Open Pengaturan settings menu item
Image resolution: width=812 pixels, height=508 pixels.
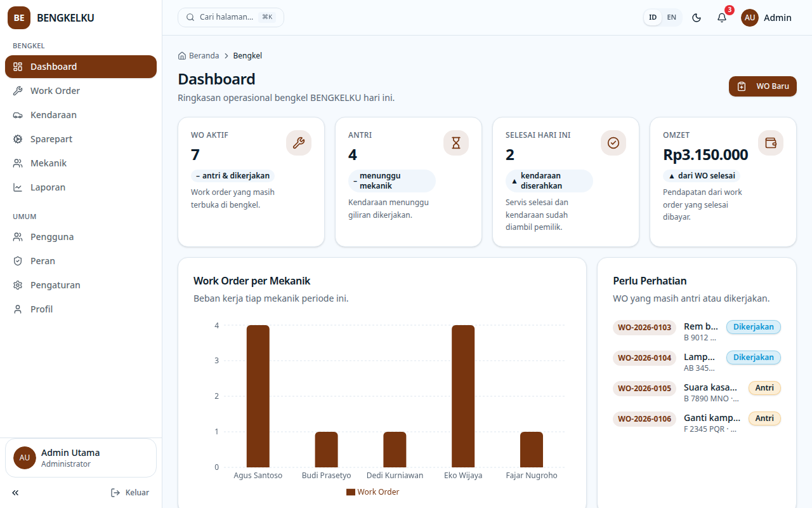point(81,285)
